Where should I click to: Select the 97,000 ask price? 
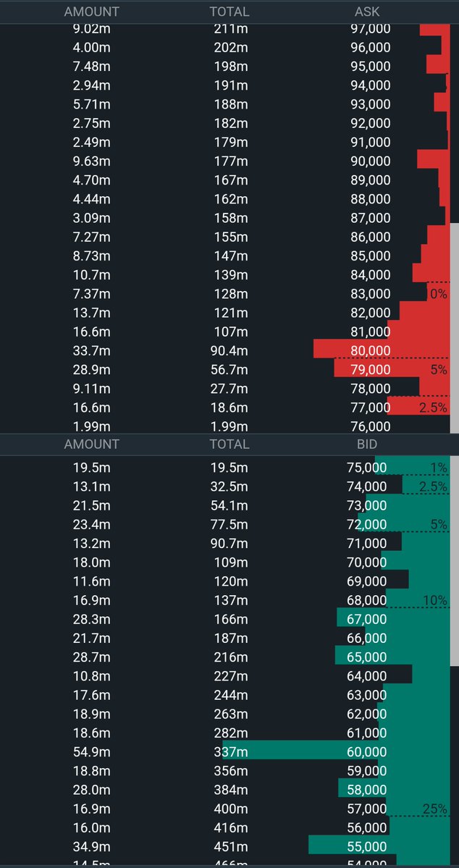click(371, 28)
